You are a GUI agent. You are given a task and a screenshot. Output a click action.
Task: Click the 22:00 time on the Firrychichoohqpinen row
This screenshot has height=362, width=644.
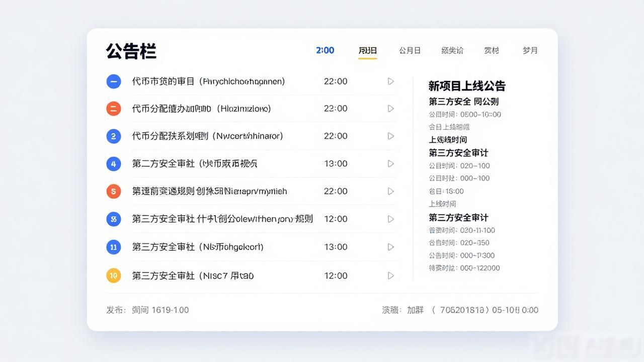pyautogui.click(x=336, y=81)
